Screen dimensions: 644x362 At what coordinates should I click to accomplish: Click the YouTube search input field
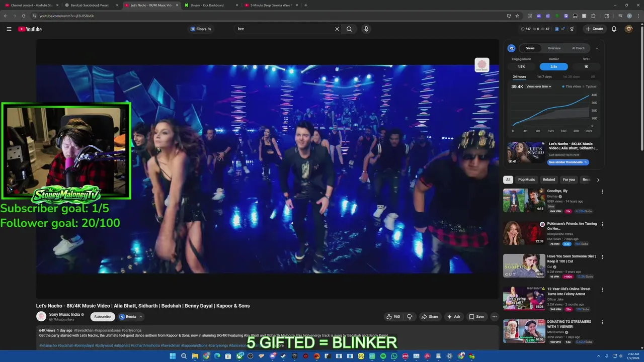(284, 29)
